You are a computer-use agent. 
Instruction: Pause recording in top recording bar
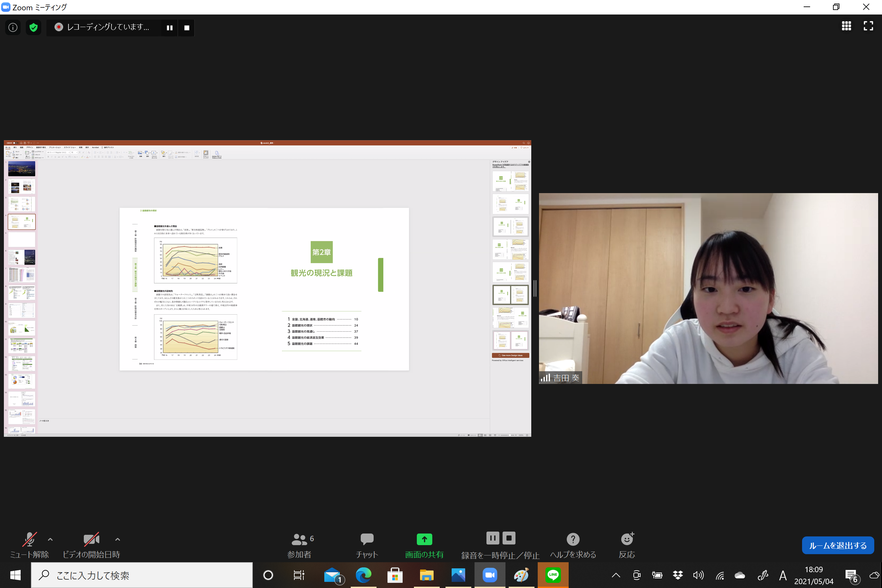[170, 28]
